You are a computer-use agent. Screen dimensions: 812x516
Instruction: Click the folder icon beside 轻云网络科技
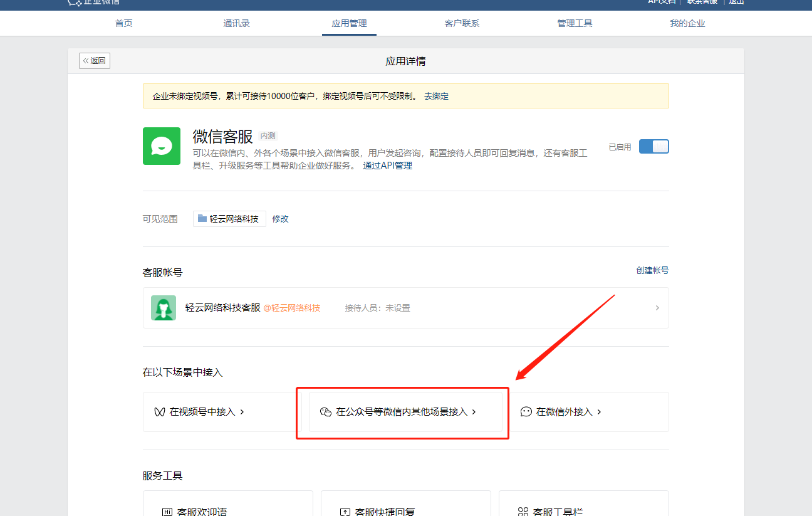202,219
